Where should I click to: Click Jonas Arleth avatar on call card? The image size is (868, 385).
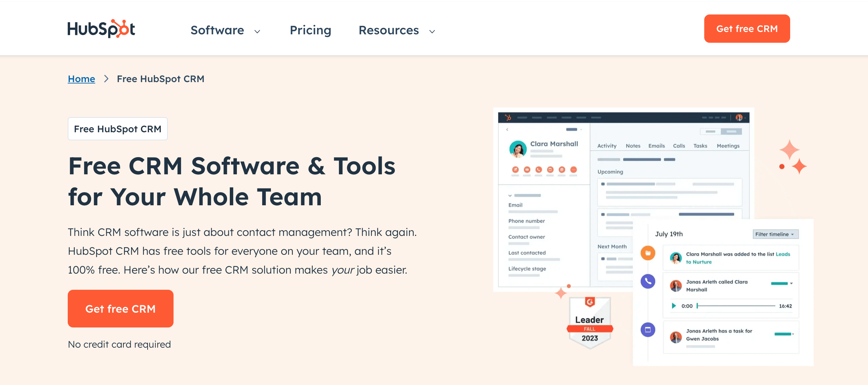click(x=676, y=286)
